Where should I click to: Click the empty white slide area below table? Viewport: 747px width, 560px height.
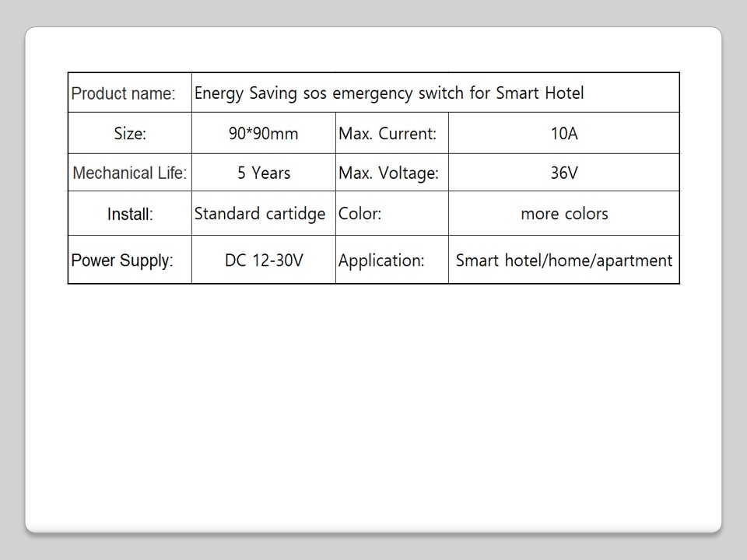coord(373,404)
